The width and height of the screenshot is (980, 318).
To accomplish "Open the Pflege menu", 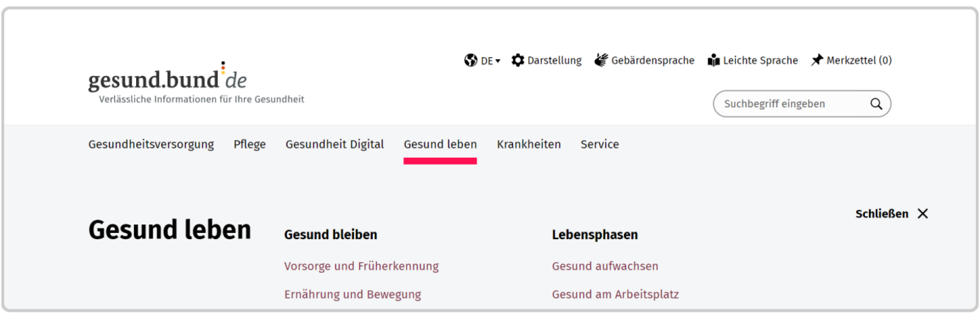I will coord(250,144).
